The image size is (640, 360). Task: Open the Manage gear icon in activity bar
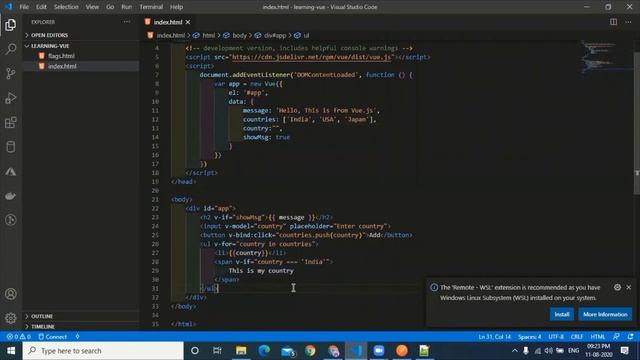tap(11, 318)
